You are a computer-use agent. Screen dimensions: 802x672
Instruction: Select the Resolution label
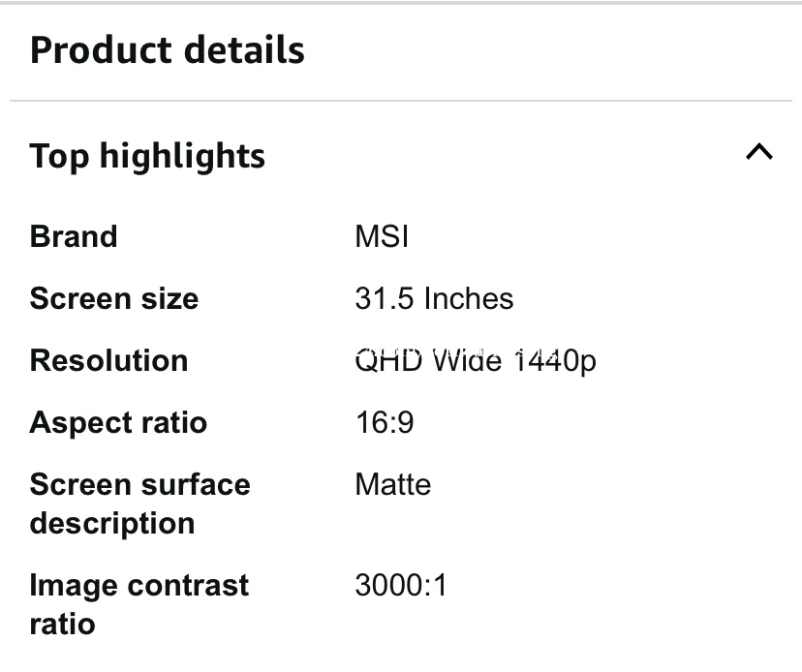point(108,360)
